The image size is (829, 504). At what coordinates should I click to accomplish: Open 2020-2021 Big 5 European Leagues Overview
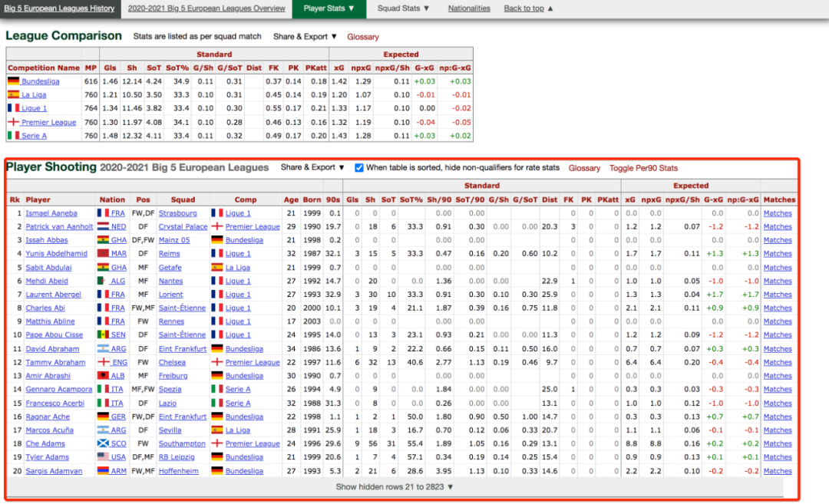206,8
